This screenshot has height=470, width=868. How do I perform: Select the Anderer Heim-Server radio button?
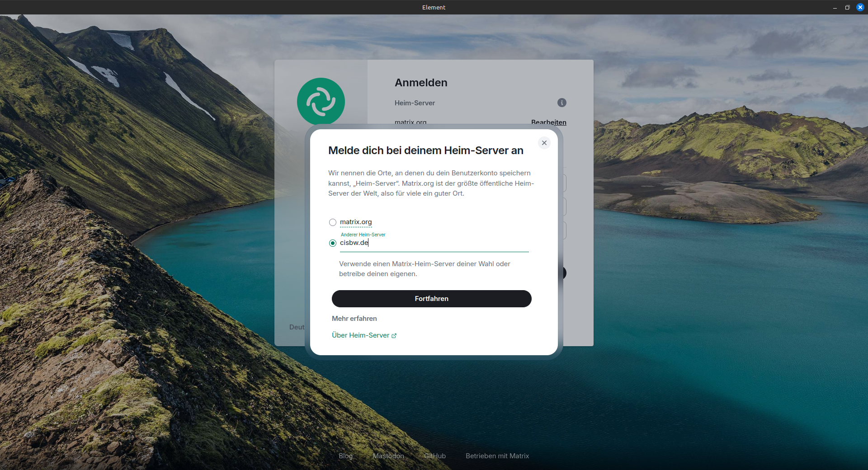pos(333,243)
